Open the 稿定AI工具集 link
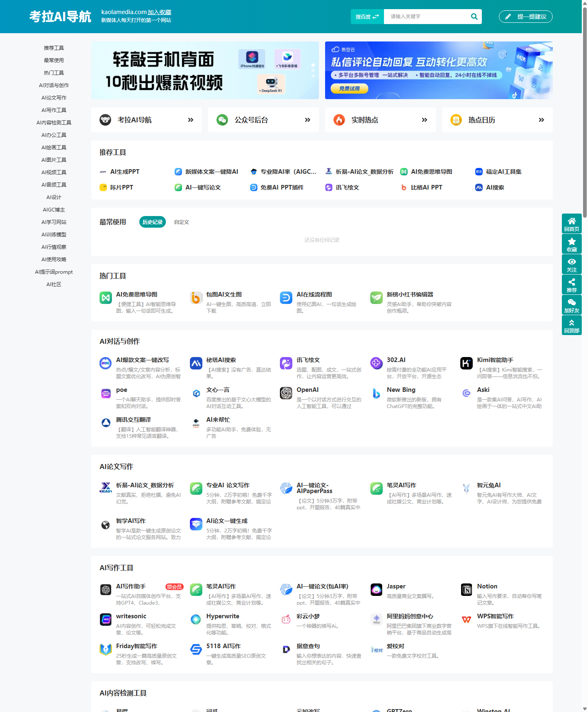Image resolution: width=588 pixels, height=712 pixels. coord(503,172)
